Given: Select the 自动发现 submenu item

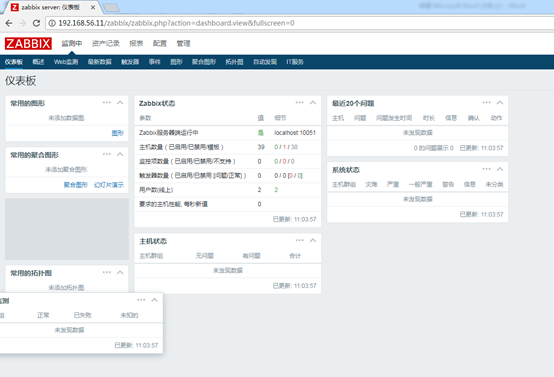Looking at the screenshot, I should click(x=265, y=62).
